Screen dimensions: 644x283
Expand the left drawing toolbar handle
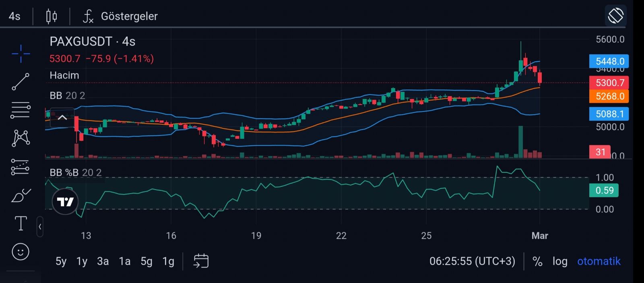(x=40, y=227)
